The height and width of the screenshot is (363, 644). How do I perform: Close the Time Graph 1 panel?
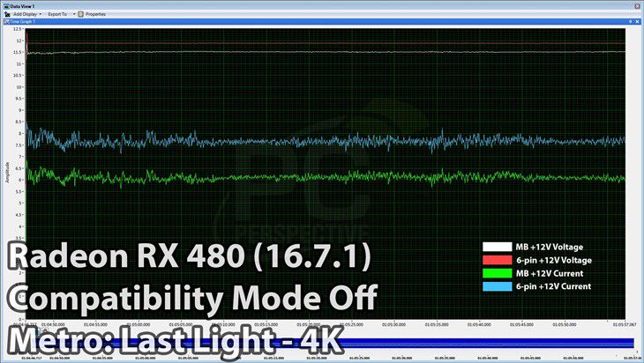[x=638, y=21]
